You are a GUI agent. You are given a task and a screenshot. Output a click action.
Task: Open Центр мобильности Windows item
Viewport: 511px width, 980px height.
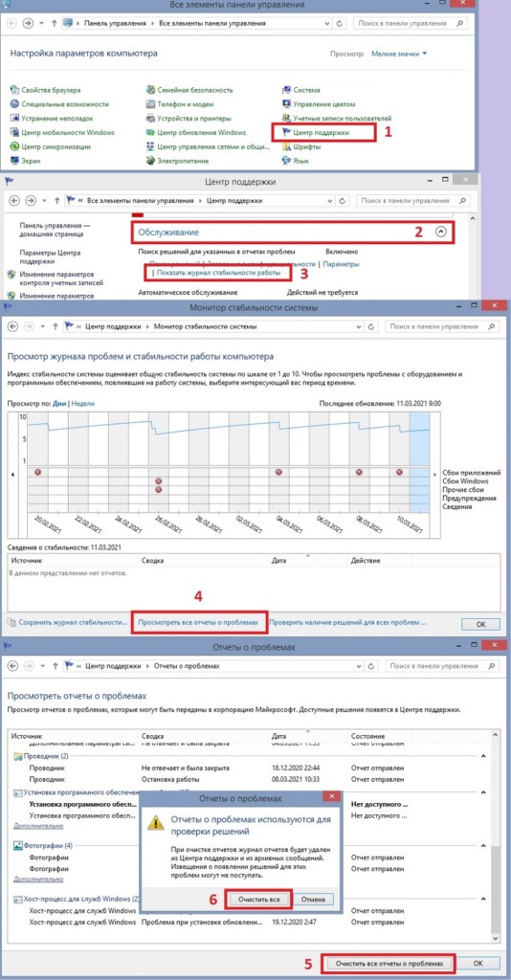tap(62, 132)
